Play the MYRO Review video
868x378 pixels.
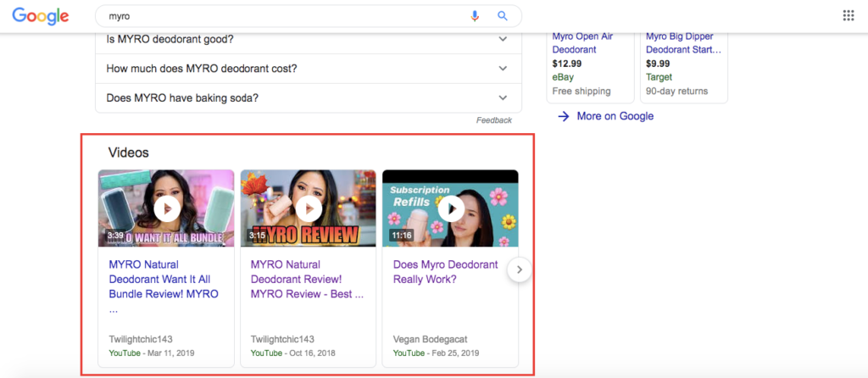[309, 208]
